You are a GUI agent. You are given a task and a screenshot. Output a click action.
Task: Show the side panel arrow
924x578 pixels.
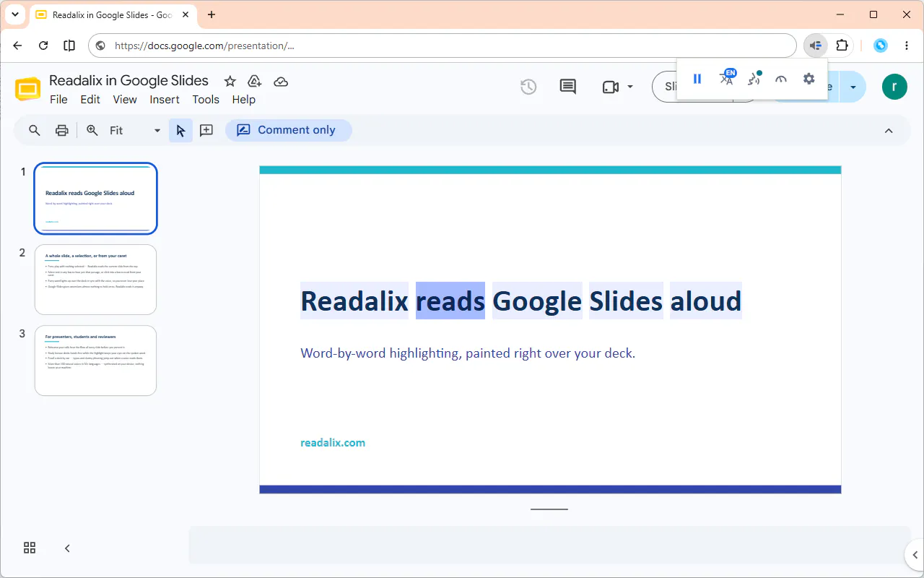tap(915, 555)
